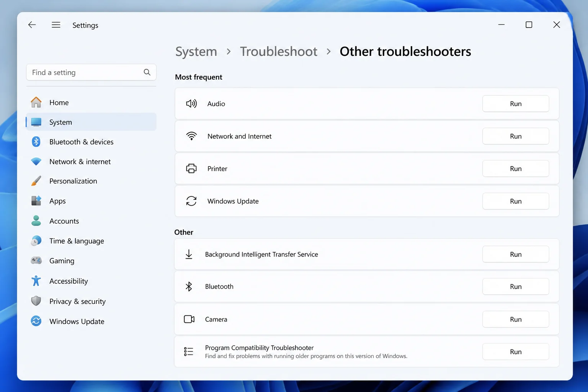Click the Printer row label
Screen dimensions: 588x392
pyautogui.click(x=217, y=169)
